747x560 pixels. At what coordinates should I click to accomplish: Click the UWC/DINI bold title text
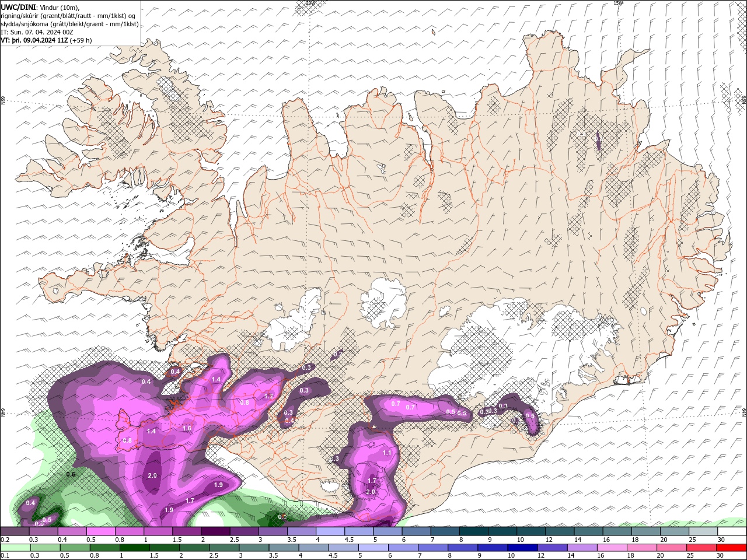[17, 7]
